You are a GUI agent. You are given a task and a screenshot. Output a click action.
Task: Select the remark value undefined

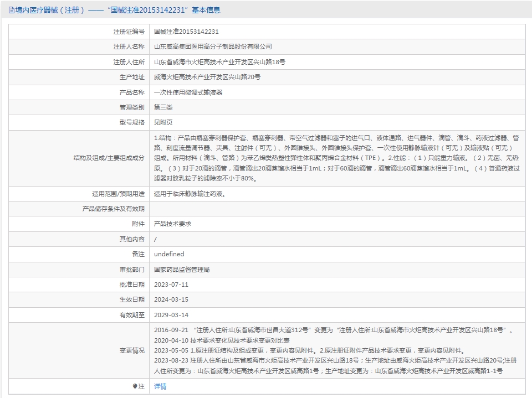169,254
